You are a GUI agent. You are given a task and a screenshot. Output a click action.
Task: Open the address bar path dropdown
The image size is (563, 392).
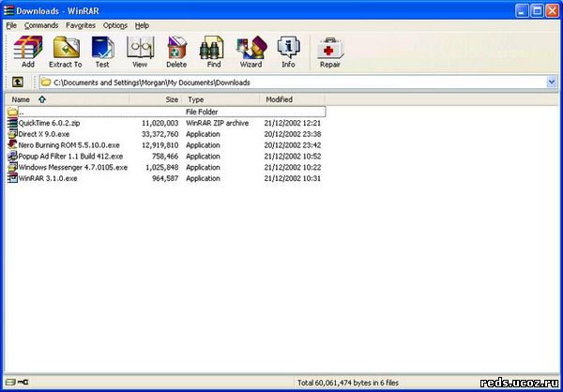[x=552, y=83]
